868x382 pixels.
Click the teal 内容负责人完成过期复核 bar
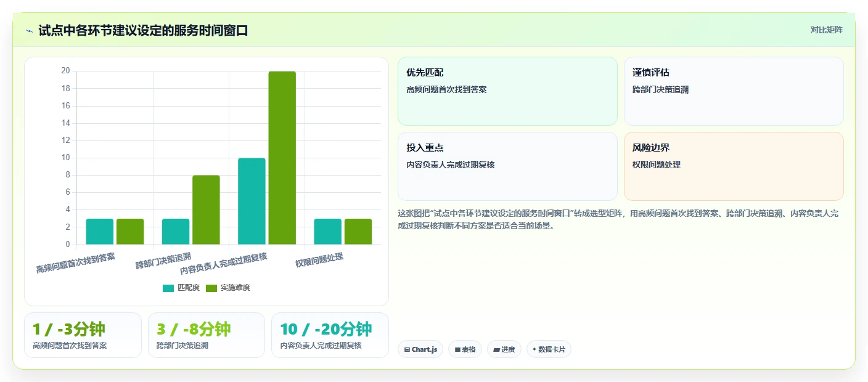click(252, 201)
